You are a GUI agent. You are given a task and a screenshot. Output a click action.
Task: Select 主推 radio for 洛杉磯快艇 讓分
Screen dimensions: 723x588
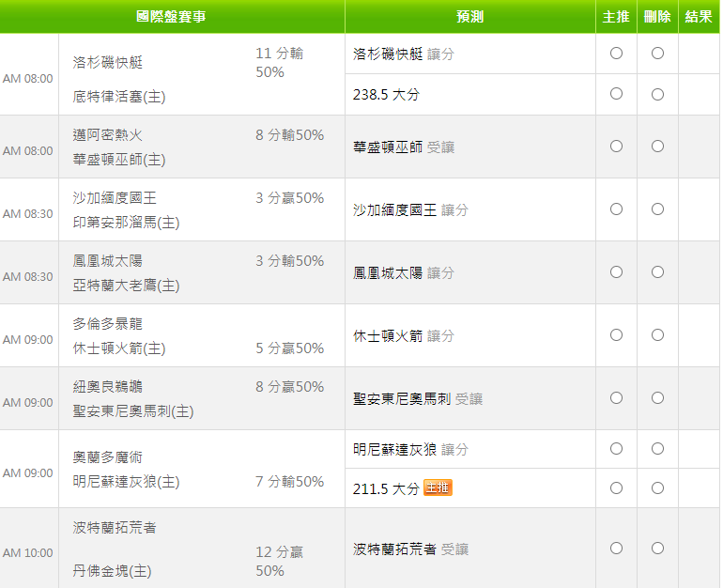(x=616, y=53)
